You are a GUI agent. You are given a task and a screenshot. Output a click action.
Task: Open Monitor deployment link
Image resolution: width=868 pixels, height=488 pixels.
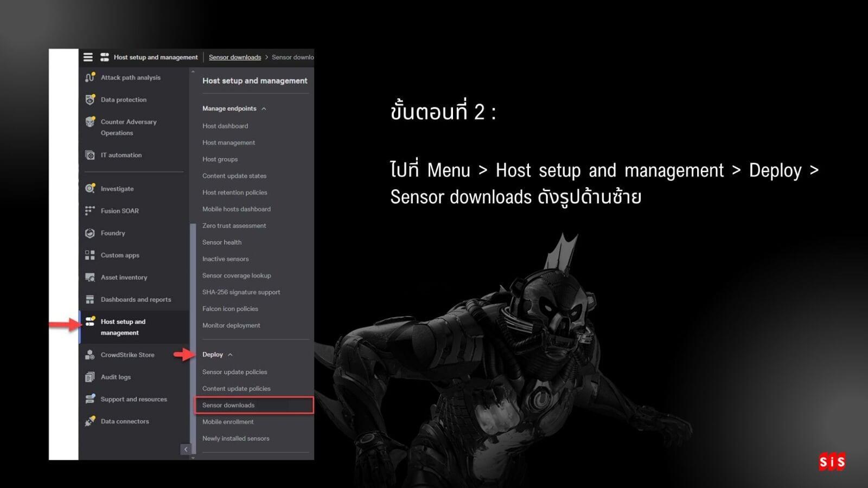click(231, 326)
